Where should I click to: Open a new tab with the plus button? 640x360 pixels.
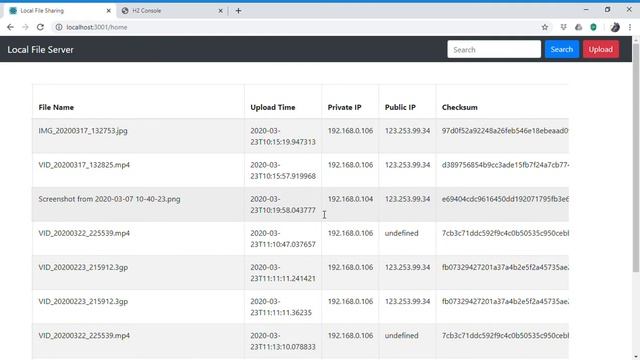click(x=238, y=11)
